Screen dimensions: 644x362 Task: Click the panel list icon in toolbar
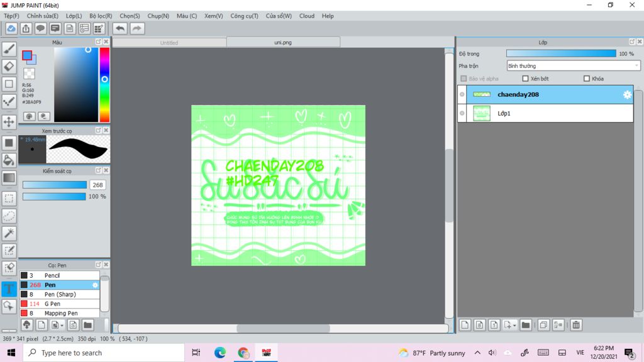click(x=84, y=28)
